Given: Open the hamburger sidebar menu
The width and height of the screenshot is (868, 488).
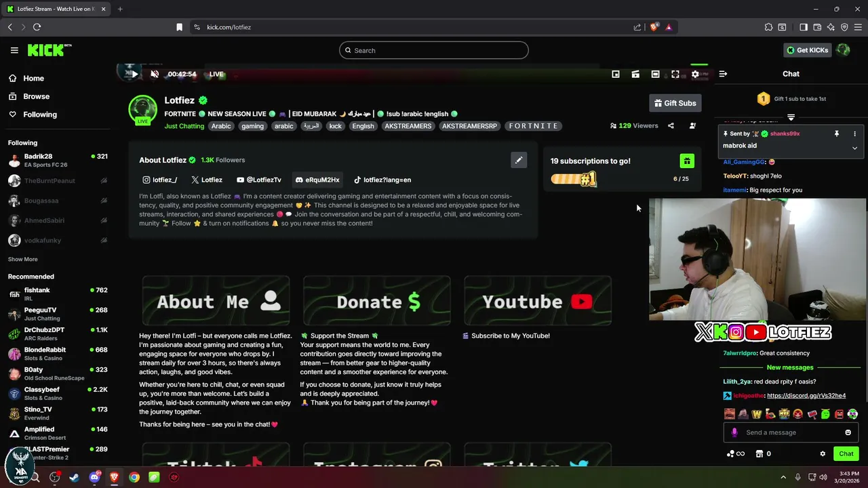Looking at the screenshot, I should point(14,50).
